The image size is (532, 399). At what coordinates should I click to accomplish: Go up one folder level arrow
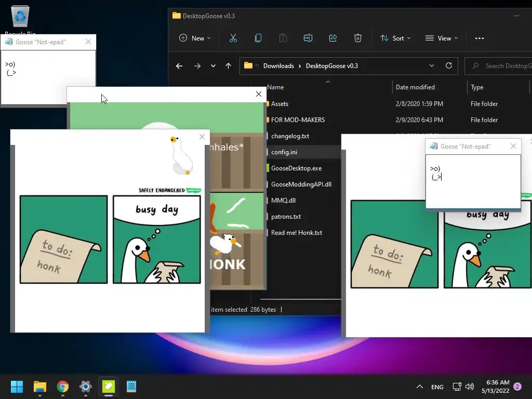pyautogui.click(x=229, y=66)
